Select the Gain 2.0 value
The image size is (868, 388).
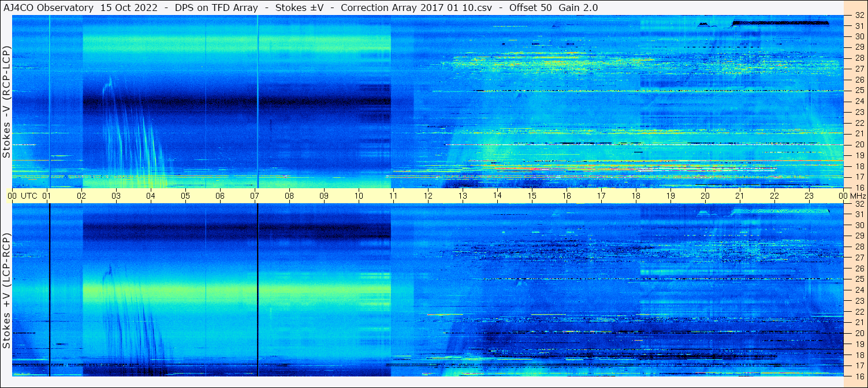[578, 8]
